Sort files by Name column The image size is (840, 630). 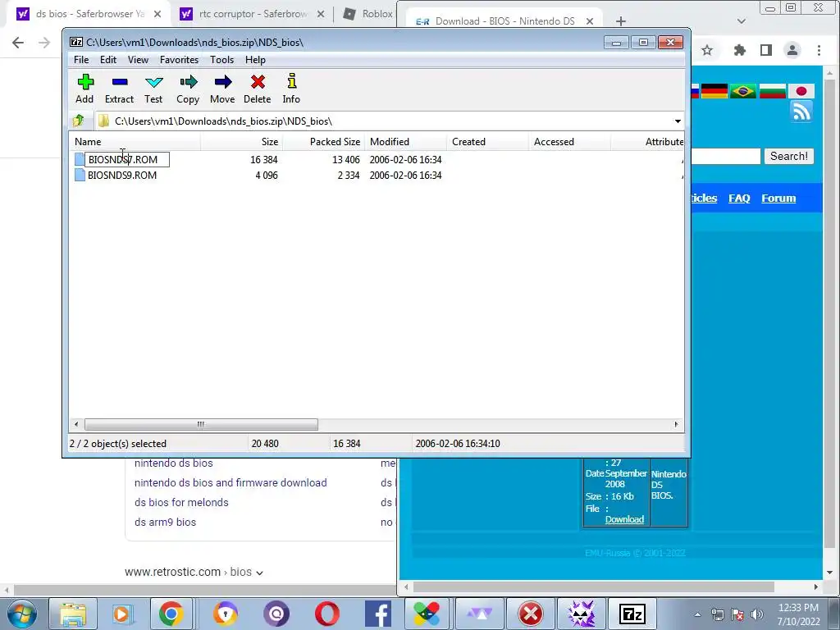pos(136,142)
